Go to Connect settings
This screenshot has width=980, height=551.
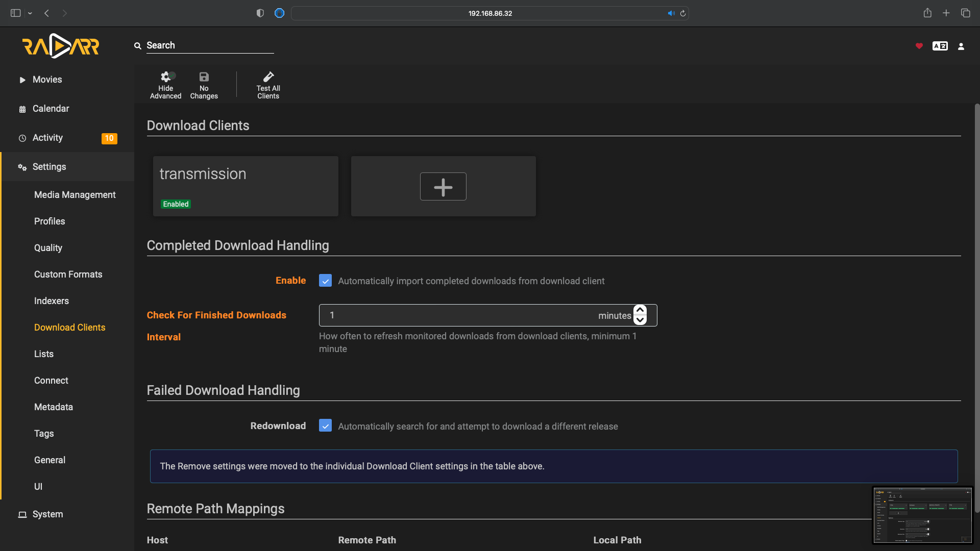point(51,381)
